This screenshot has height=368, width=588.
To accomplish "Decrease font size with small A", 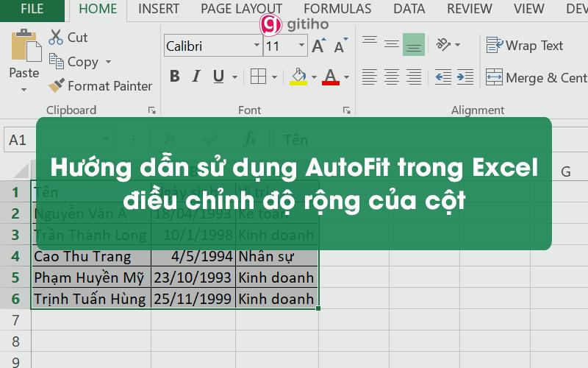I will (340, 46).
